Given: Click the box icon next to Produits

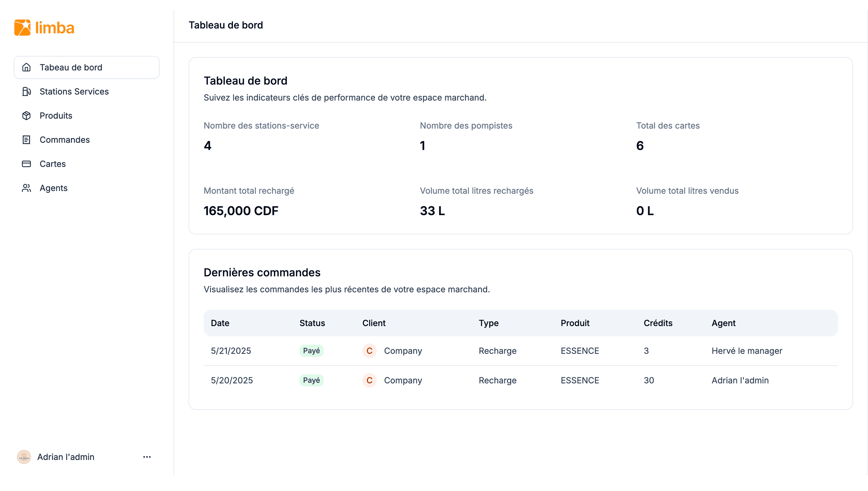Looking at the screenshot, I should [26, 116].
